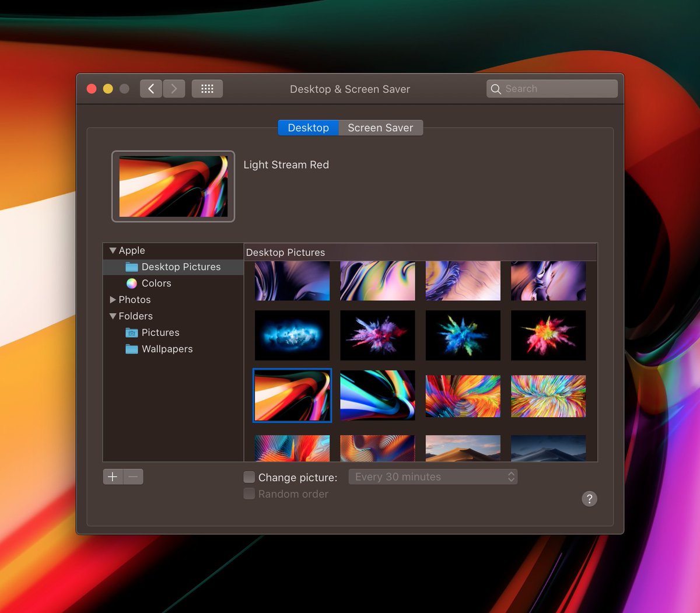This screenshot has width=700, height=613.
Task: Close the Desktop & Screen Saver window
Action: pyautogui.click(x=92, y=89)
